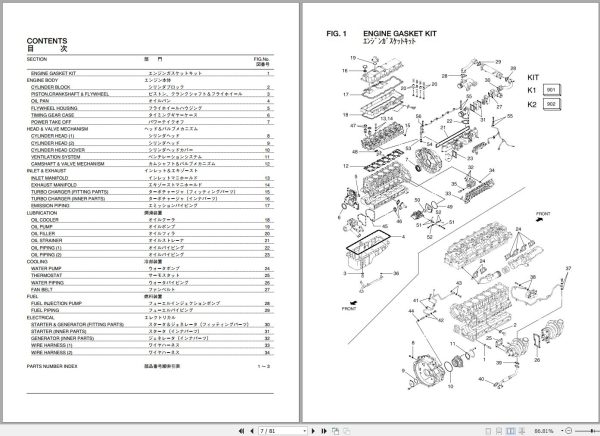This screenshot has height=436, width=600.
Task: Click the ELECTRICAL section heading
Action: (x=41, y=318)
